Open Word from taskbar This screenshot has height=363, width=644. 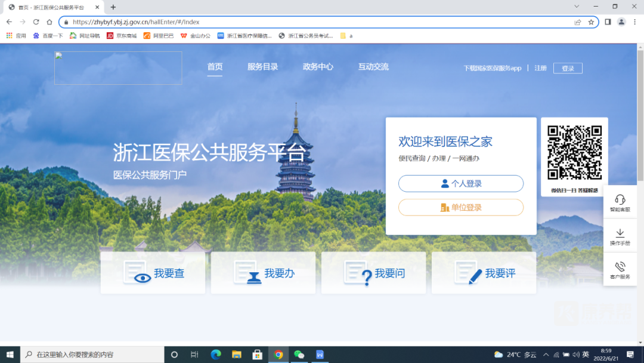tap(320, 355)
